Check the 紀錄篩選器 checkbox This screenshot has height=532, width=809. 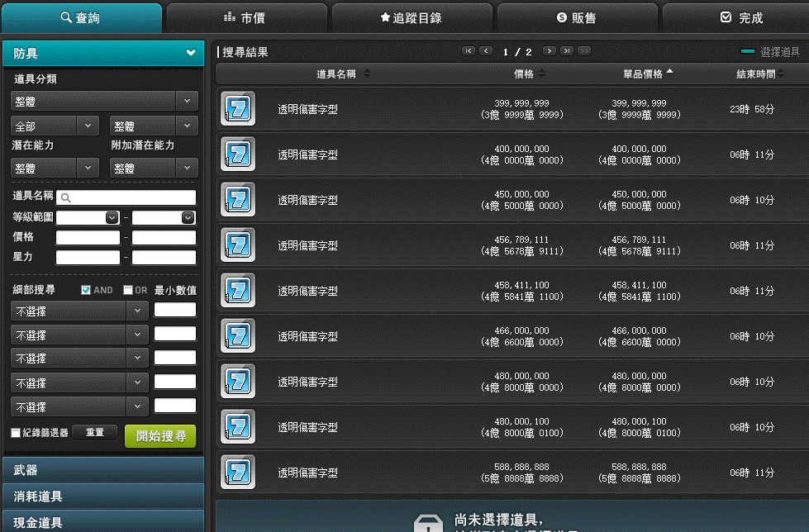[x=16, y=433]
